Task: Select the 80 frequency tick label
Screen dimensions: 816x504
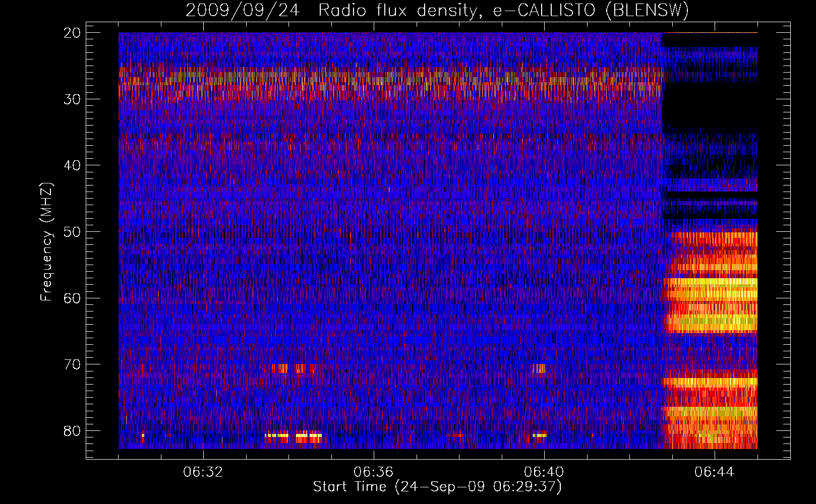Action: click(73, 431)
